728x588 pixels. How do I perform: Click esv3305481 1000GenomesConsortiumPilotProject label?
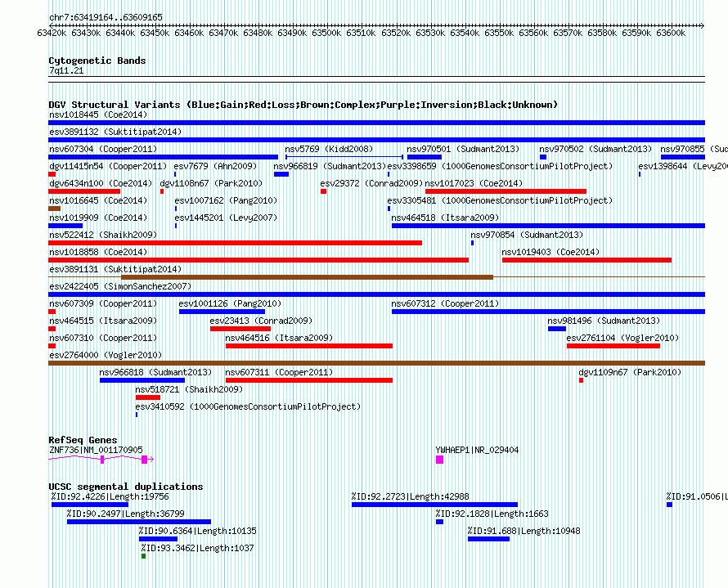500,200
